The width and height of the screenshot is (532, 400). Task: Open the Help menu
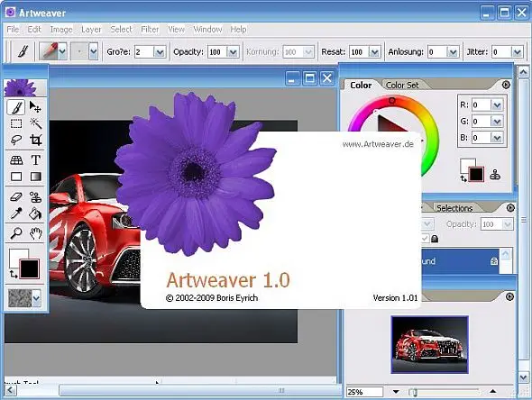click(238, 30)
